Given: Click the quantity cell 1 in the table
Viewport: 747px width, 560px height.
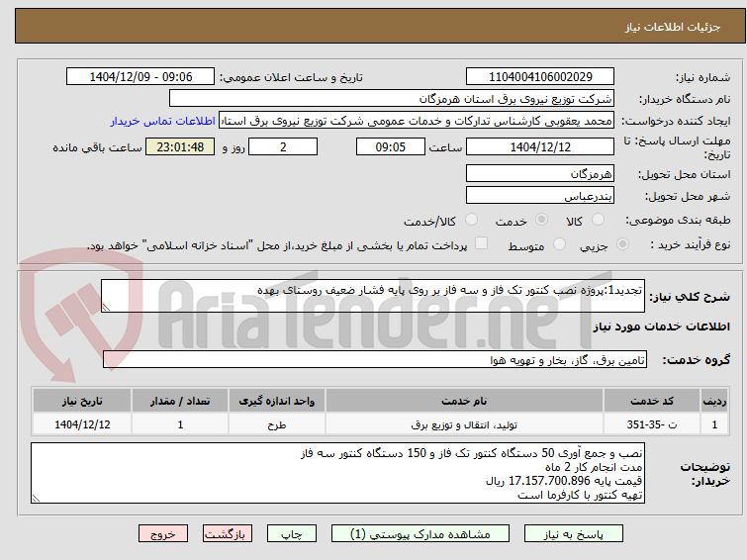Looking at the screenshot, I should 180,424.
